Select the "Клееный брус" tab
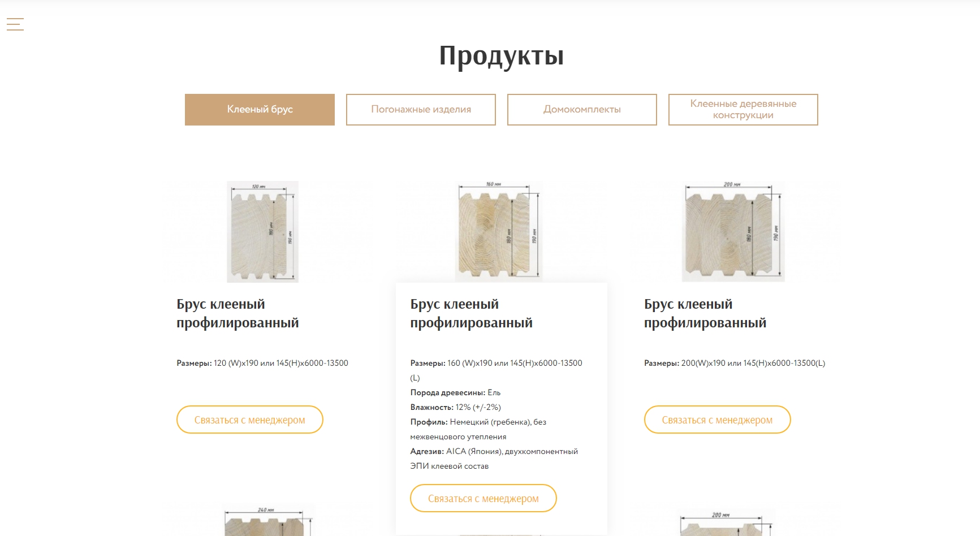980x536 pixels. [260, 110]
